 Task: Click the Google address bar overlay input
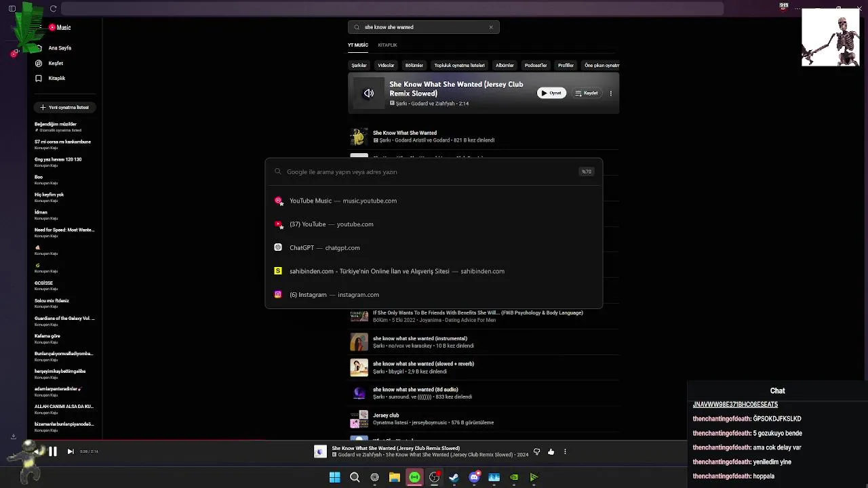(x=434, y=171)
